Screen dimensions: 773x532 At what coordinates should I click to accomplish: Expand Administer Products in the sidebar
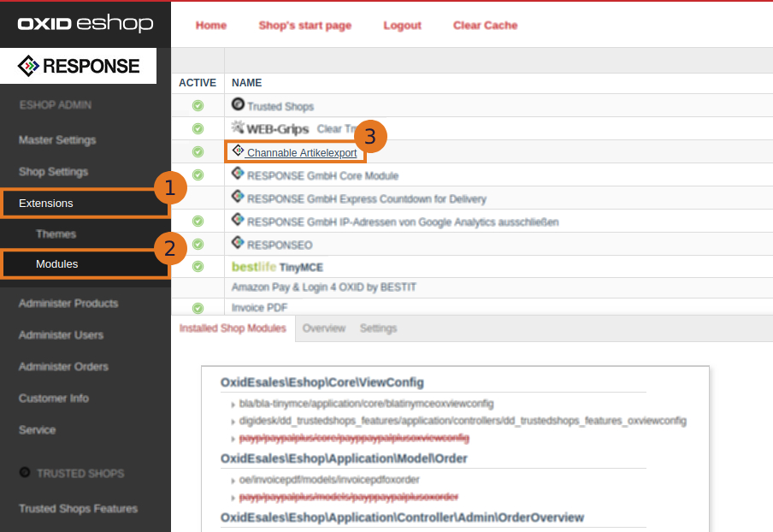pyautogui.click(x=68, y=304)
